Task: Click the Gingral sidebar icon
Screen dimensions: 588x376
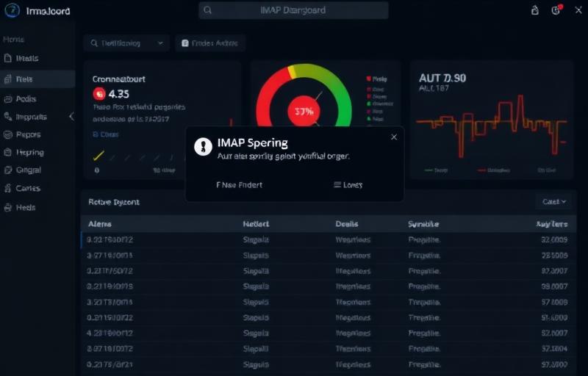Action: click(x=8, y=170)
